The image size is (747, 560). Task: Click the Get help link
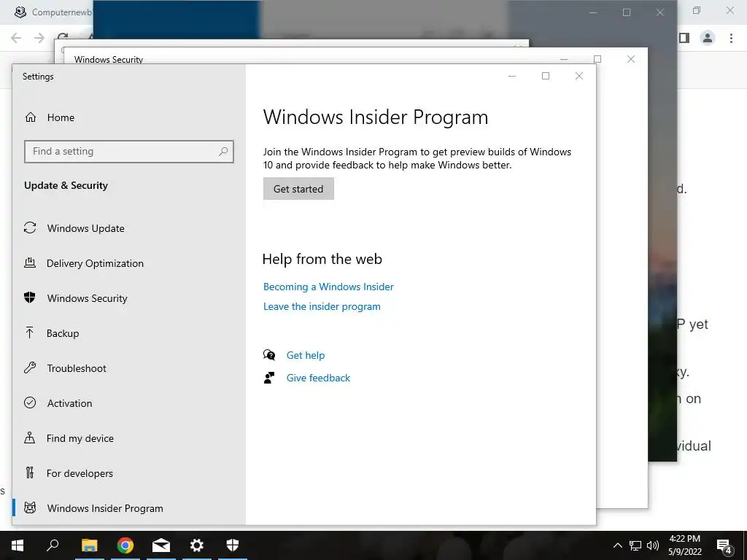coord(306,355)
